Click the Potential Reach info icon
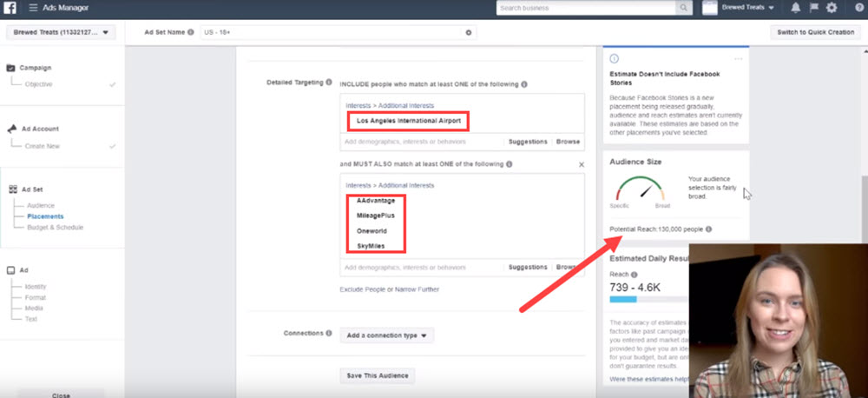This screenshot has width=868, height=398. tap(708, 229)
